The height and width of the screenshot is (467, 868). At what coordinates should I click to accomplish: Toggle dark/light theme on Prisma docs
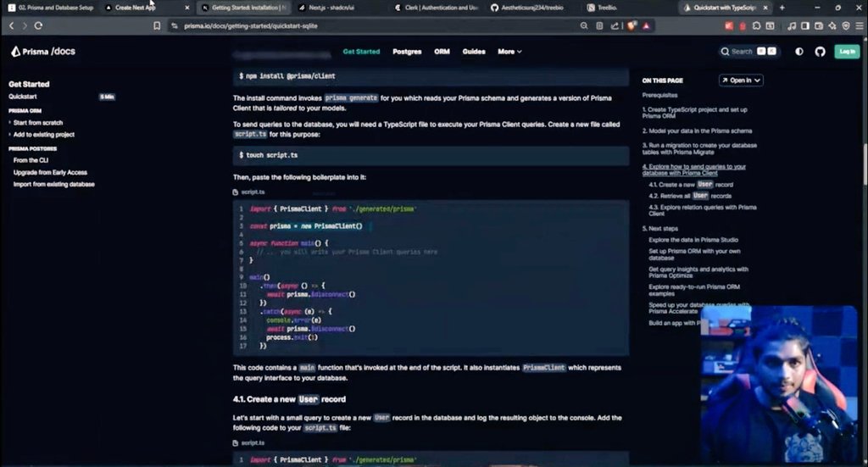click(798, 52)
